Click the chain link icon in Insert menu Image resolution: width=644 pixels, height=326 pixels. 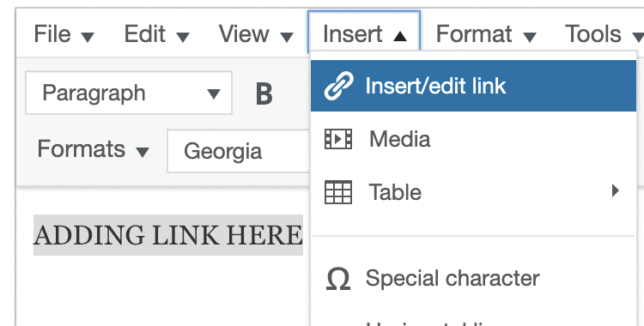pyautogui.click(x=338, y=86)
